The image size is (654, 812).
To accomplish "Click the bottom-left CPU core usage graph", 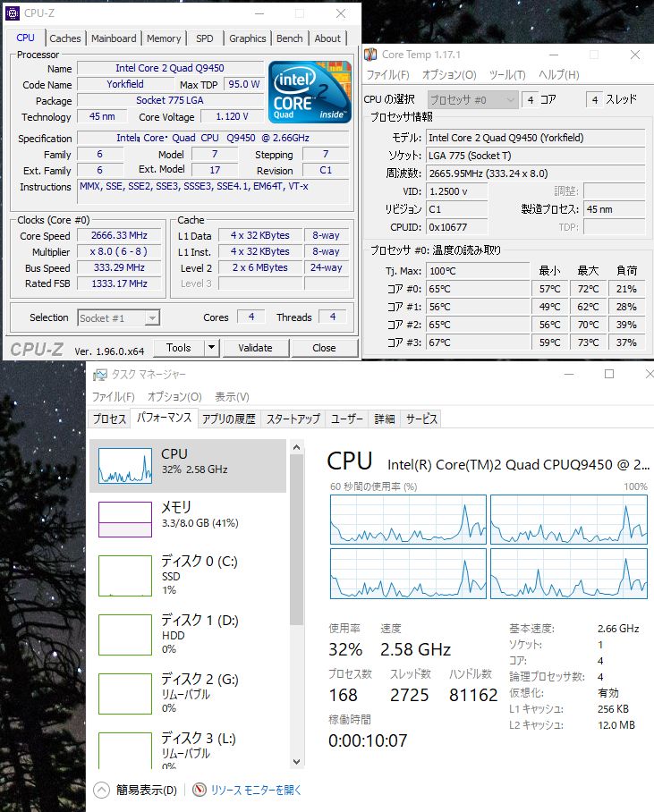I will pos(408,574).
